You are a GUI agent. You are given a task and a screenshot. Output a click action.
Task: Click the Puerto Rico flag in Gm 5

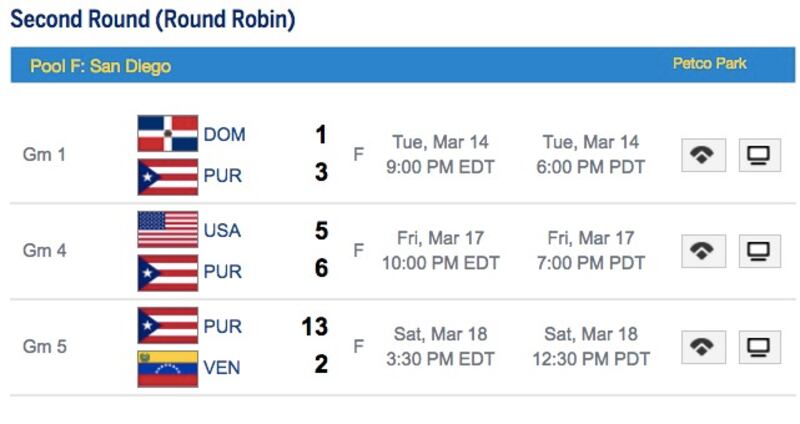tap(167, 326)
